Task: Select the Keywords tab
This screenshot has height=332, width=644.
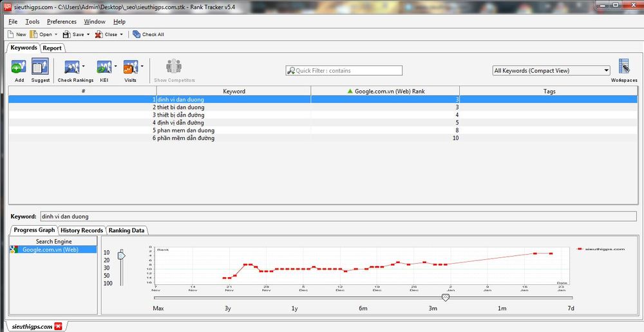Action: (x=24, y=48)
